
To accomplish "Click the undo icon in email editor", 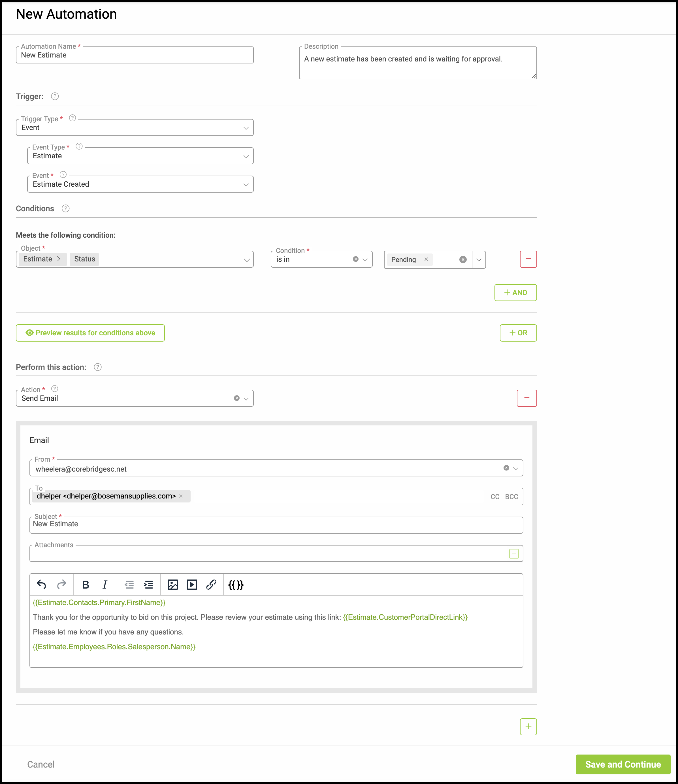I will pyautogui.click(x=42, y=585).
